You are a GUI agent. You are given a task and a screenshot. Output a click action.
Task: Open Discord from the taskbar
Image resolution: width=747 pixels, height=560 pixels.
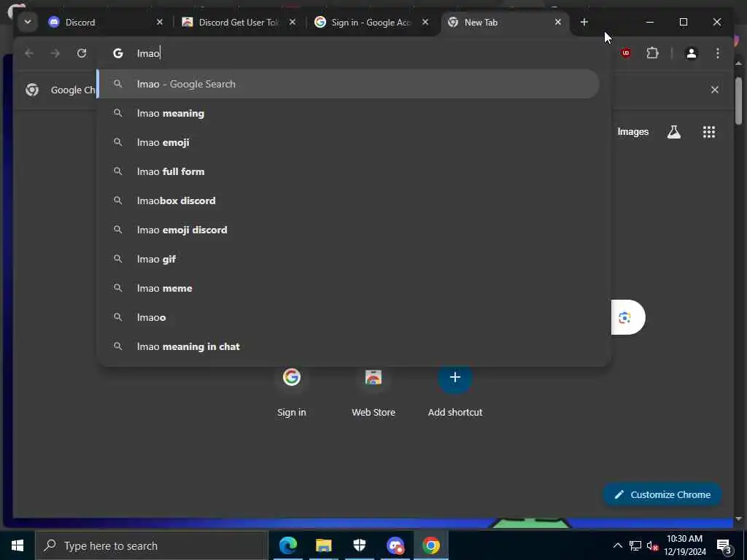pyautogui.click(x=395, y=545)
